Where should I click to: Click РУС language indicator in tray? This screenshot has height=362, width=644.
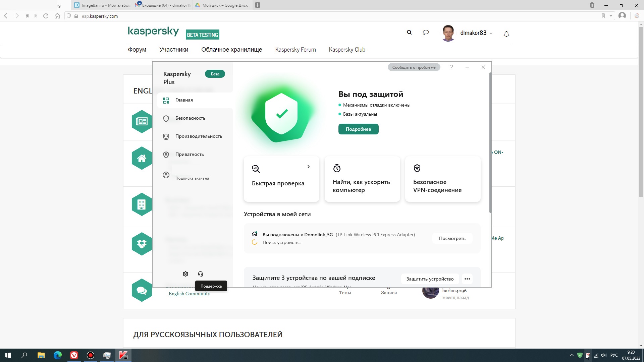(x=614, y=355)
